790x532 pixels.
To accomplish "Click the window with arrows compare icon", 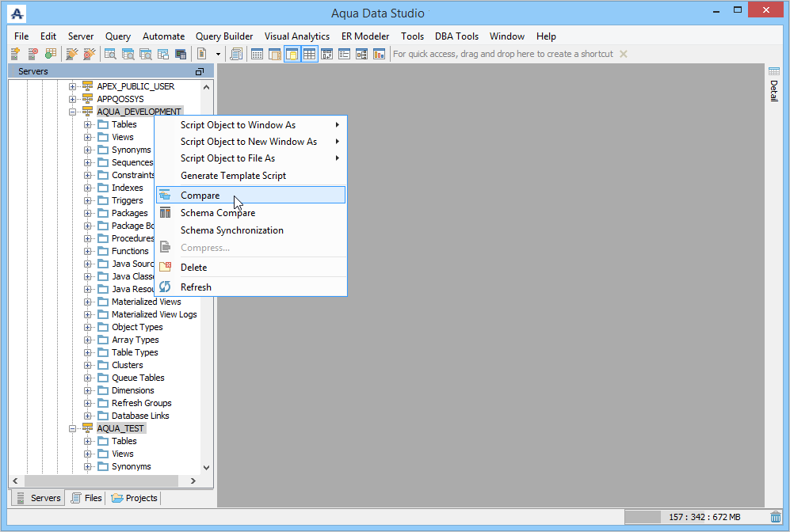I will point(327,54).
